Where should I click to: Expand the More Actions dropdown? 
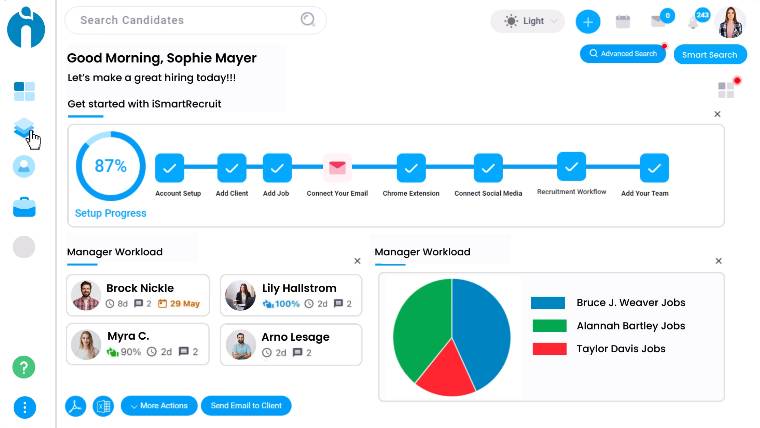point(158,405)
